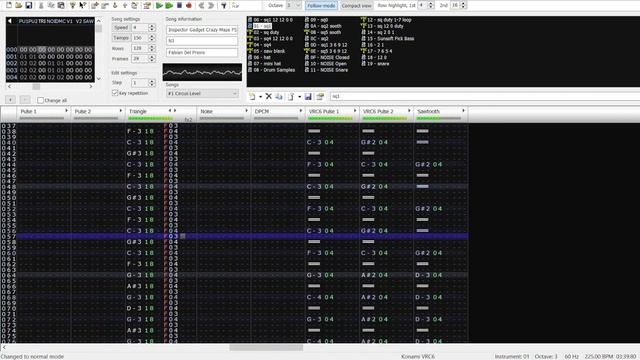Load instrument from file icon
This screenshot has width=640, height=360.
(291, 96)
